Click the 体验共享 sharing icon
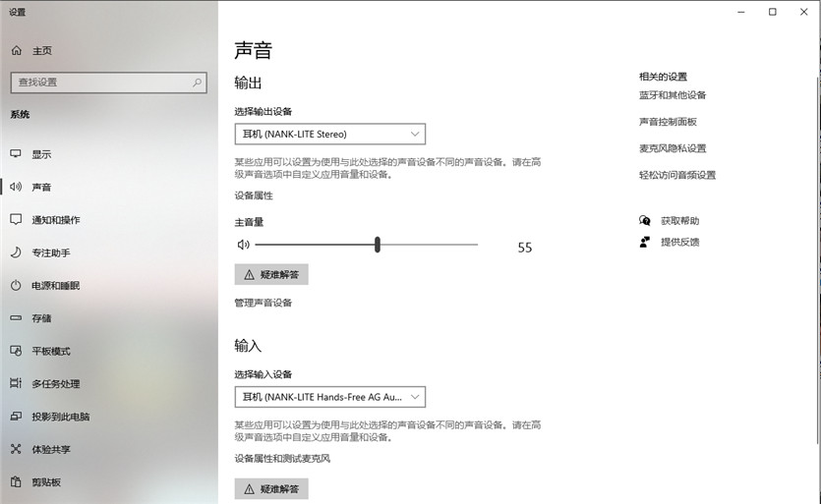 [x=16, y=449]
